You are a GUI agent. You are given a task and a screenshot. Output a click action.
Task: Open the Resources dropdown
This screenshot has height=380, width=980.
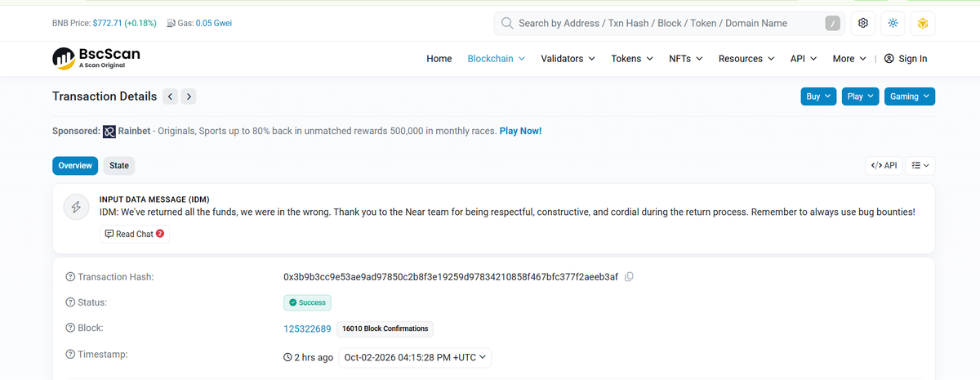746,59
